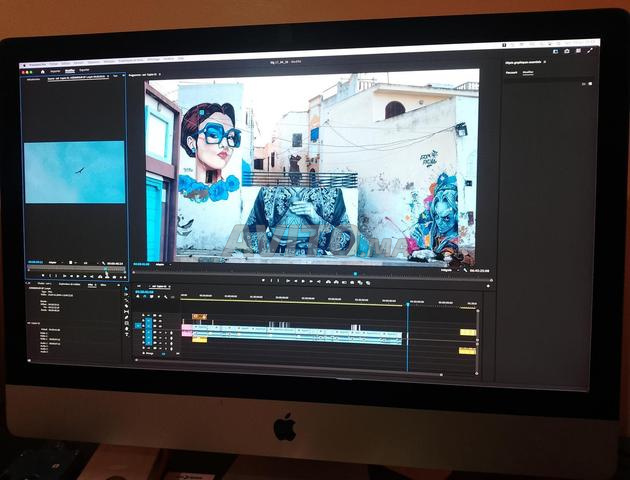
Task: Export a frame from the Source monitor
Action: (114, 277)
